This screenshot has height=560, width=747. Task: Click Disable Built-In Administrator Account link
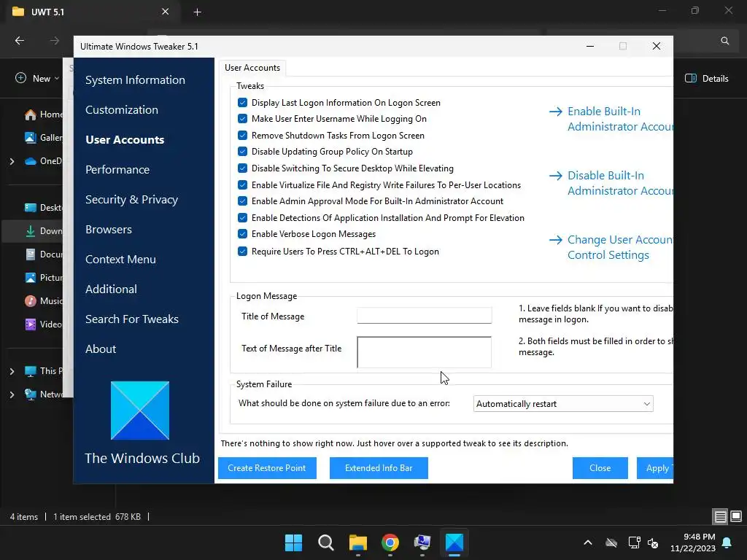pyautogui.click(x=611, y=183)
